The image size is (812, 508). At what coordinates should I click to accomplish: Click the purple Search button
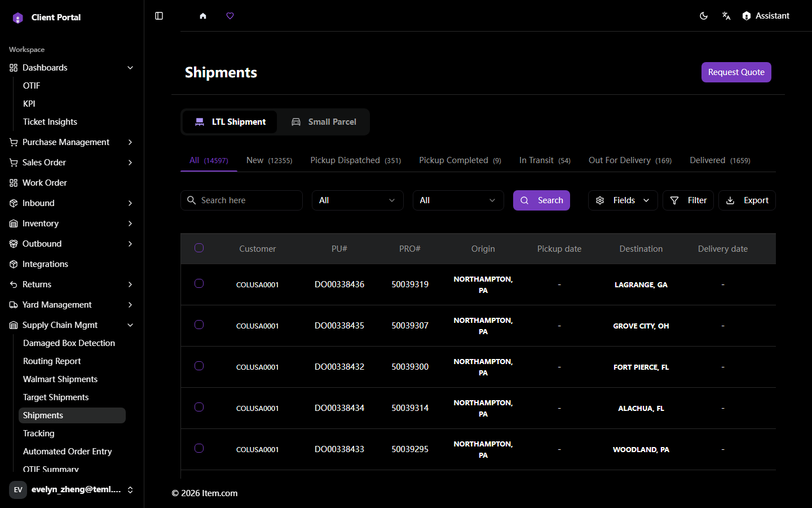[541, 200]
